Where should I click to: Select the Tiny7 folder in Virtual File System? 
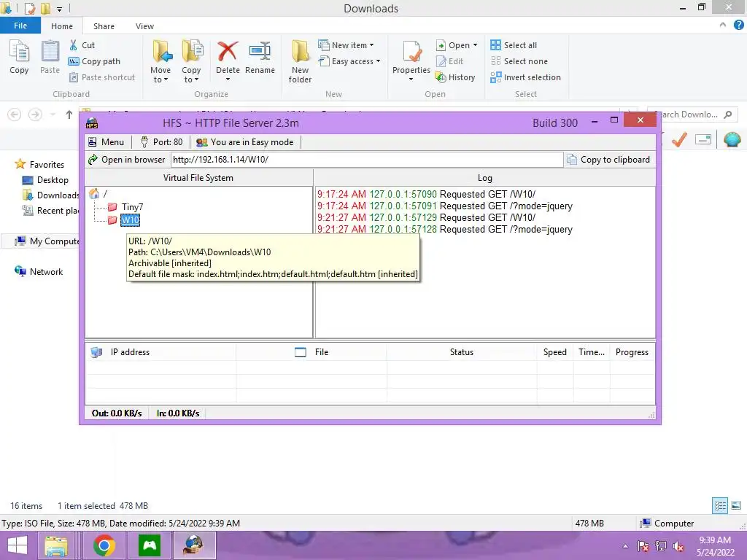(132, 206)
